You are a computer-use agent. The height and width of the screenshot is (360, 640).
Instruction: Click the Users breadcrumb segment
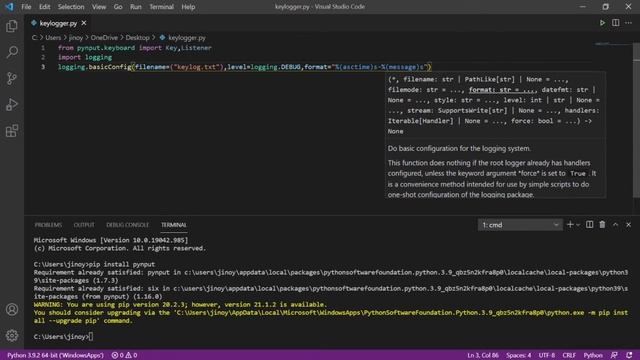pos(53,38)
